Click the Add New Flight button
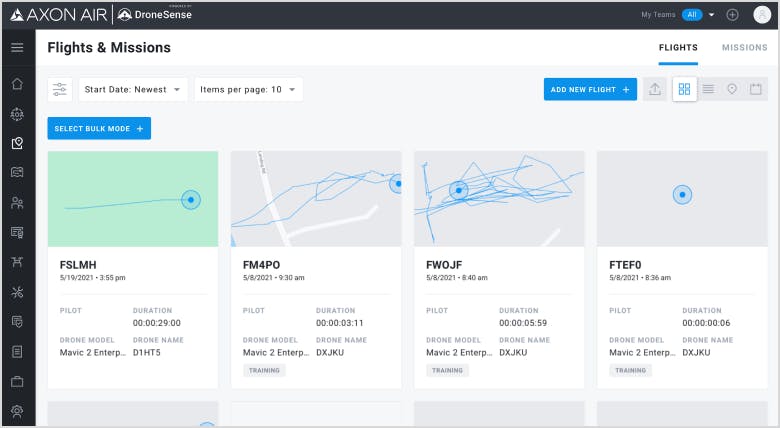Screen dimensions: 780x428 590,89
